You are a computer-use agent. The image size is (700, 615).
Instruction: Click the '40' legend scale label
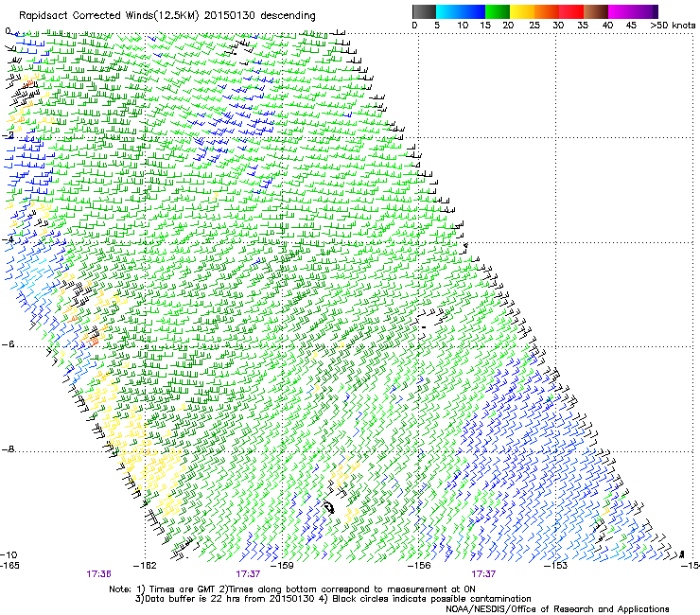point(607,26)
